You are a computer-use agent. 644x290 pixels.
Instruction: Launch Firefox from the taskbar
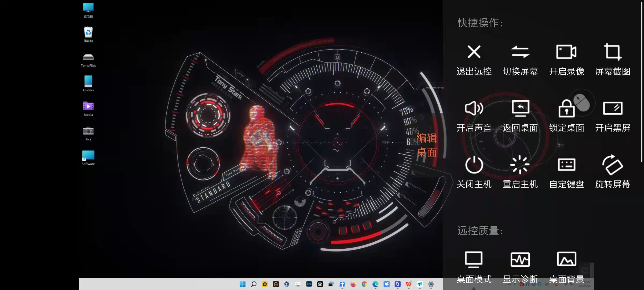pyautogui.click(x=353, y=284)
